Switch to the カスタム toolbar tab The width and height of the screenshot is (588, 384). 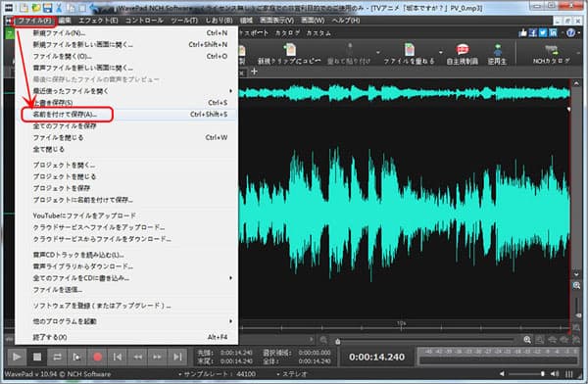318,33
